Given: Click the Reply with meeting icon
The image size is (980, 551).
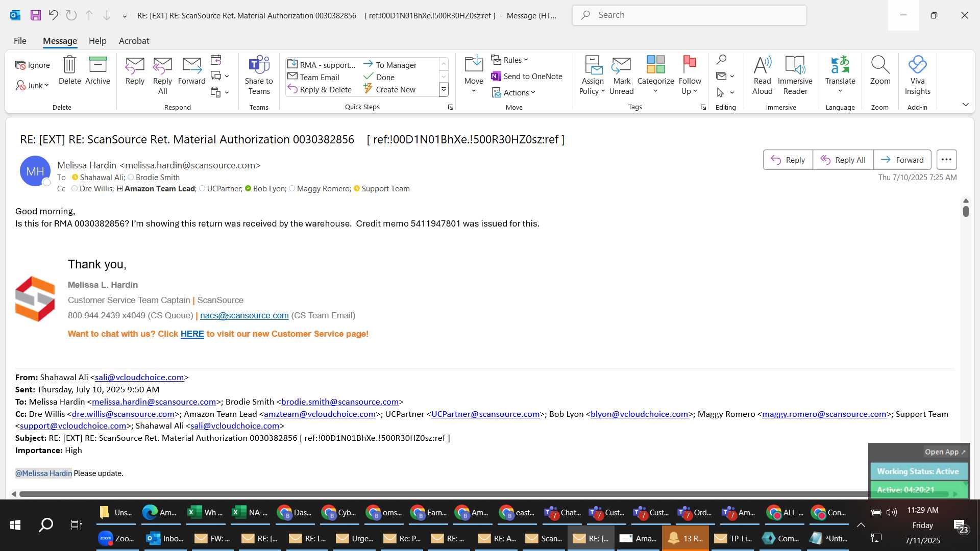Looking at the screenshot, I should click(216, 60).
